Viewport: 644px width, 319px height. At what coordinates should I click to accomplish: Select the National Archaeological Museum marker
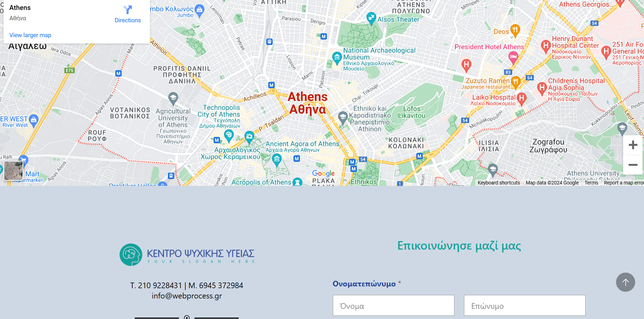(x=337, y=58)
